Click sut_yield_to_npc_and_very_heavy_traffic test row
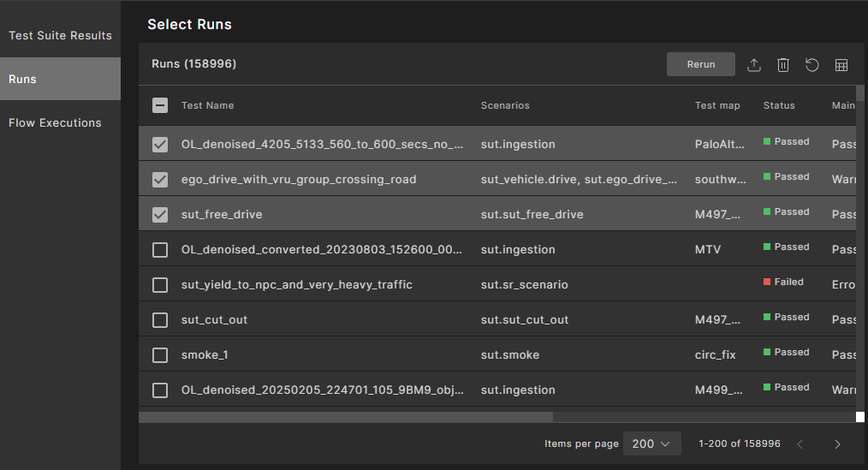The width and height of the screenshot is (868, 470). [x=296, y=284]
